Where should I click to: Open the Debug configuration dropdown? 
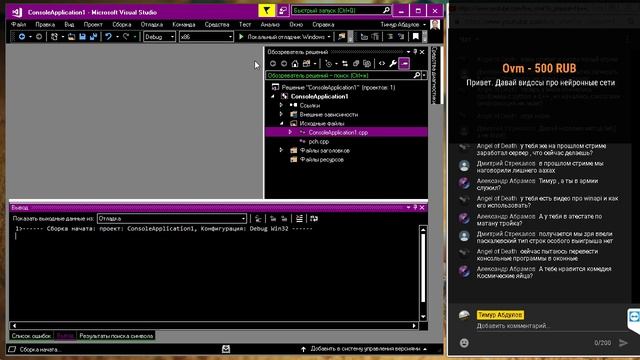click(160, 37)
